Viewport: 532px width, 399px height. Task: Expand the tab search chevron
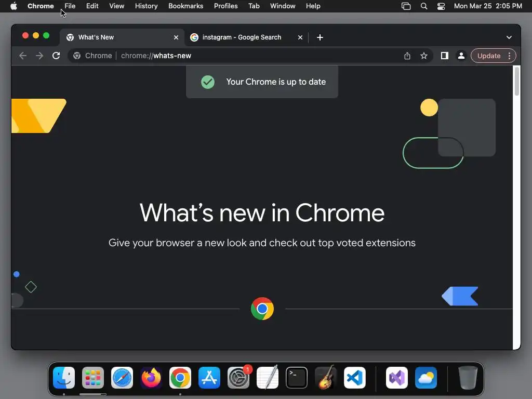pyautogui.click(x=509, y=37)
